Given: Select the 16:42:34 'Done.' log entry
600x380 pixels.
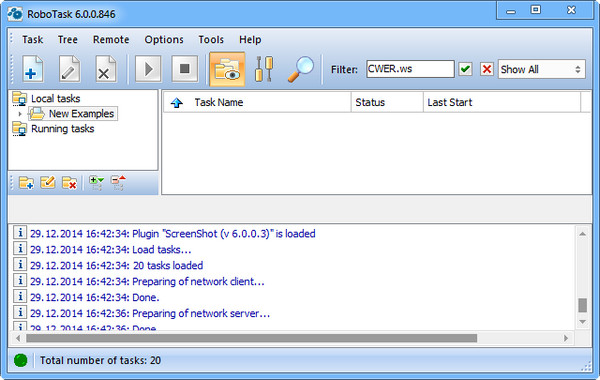Looking at the screenshot, I should [95, 298].
